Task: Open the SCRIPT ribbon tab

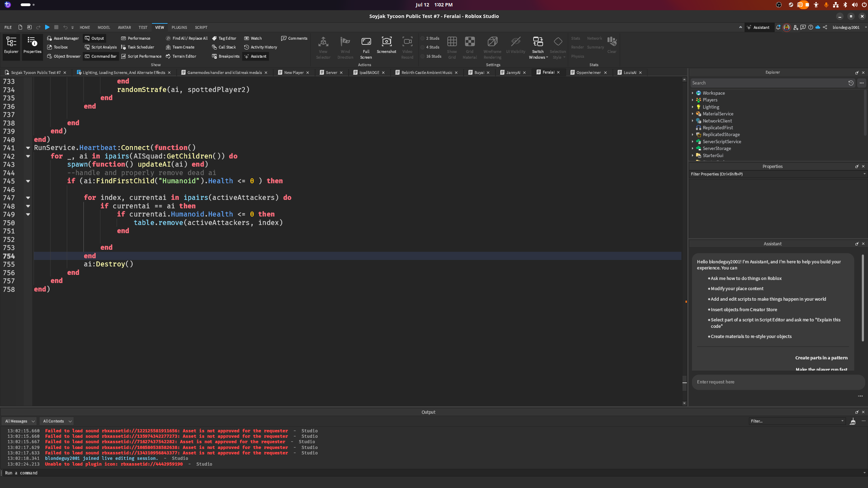Action: pos(201,27)
